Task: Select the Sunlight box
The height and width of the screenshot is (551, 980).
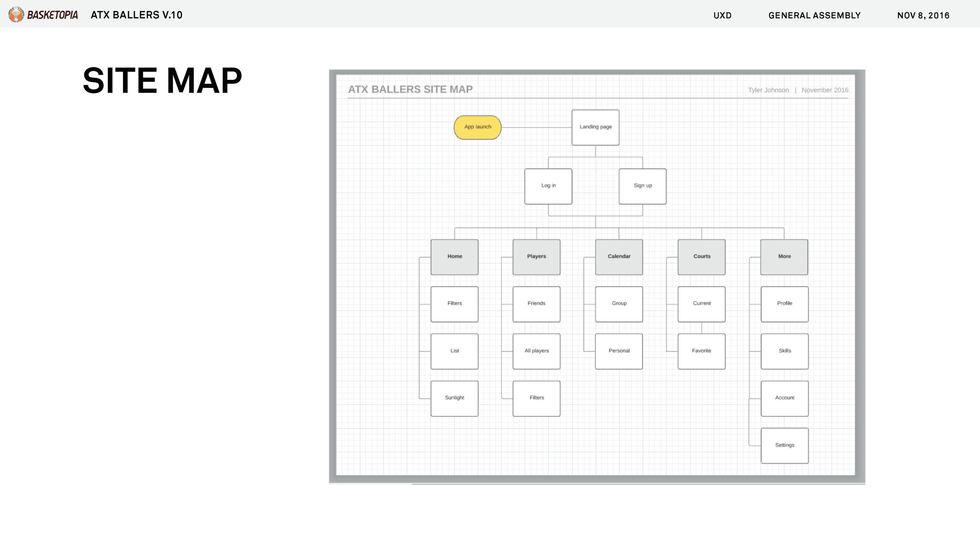Action: [x=454, y=398]
